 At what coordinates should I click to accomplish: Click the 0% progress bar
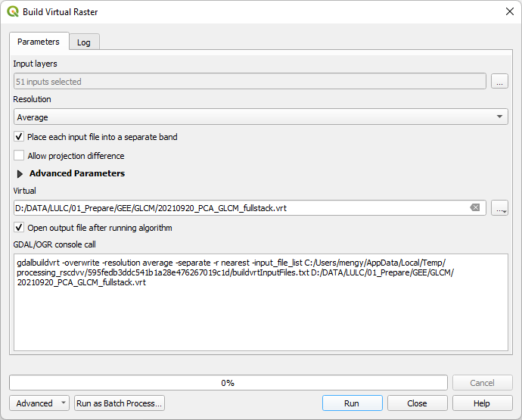point(228,383)
